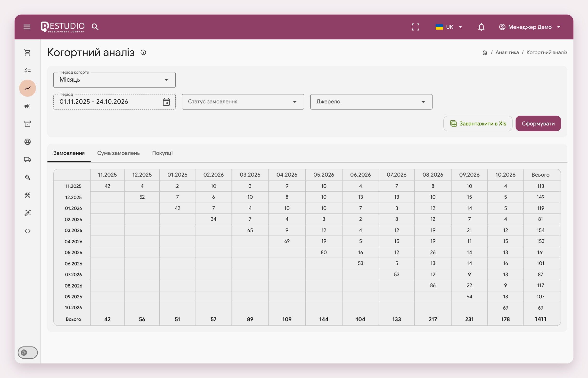Open the notifications bell
This screenshot has width=588, height=378.
[481, 27]
